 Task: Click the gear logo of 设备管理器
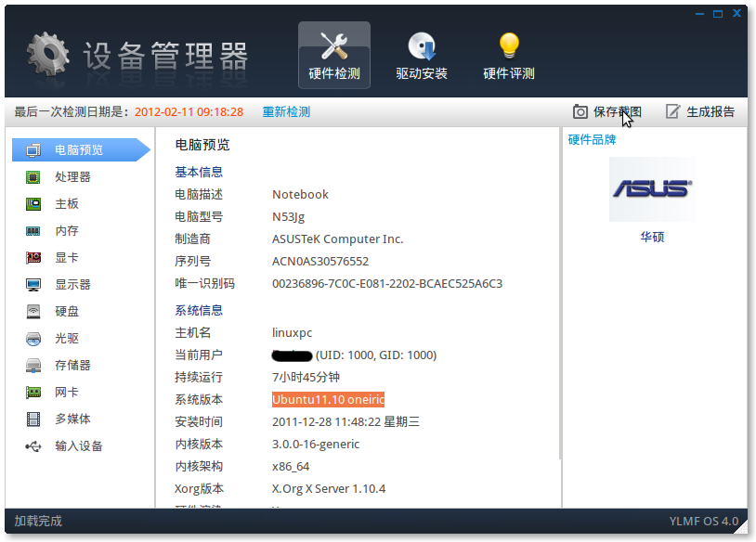[47, 55]
